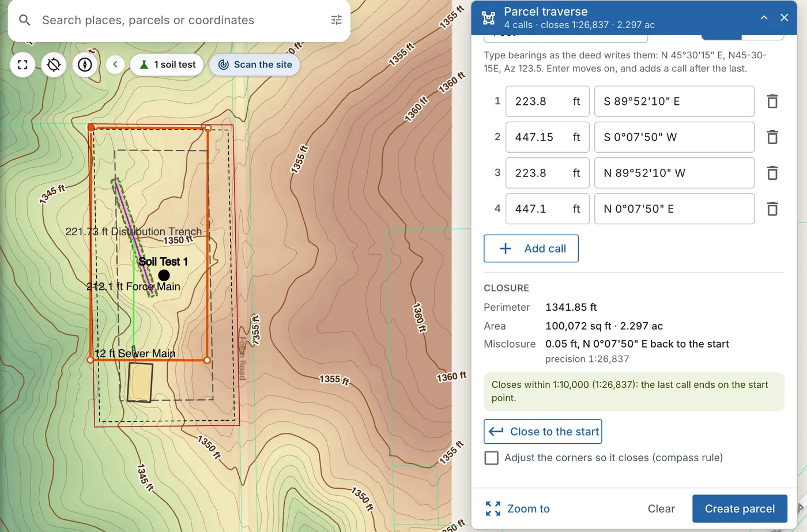The image size is (807, 532).
Task: Click the Closes within 1:10,000 message
Action: [634, 391]
